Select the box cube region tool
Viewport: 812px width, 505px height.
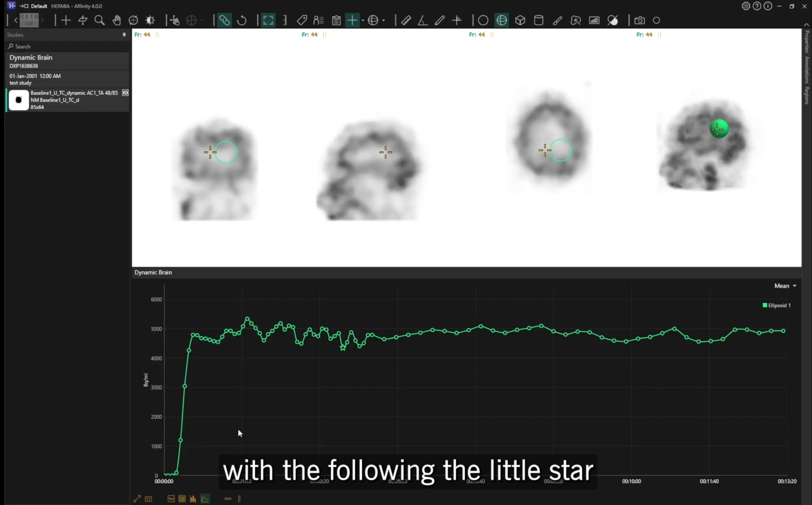point(520,20)
